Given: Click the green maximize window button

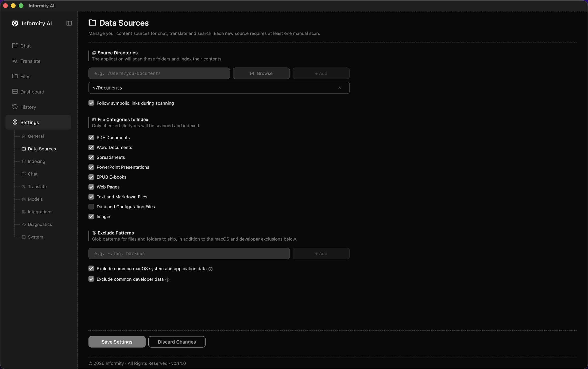Looking at the screenshot, I should click(21, 6).
